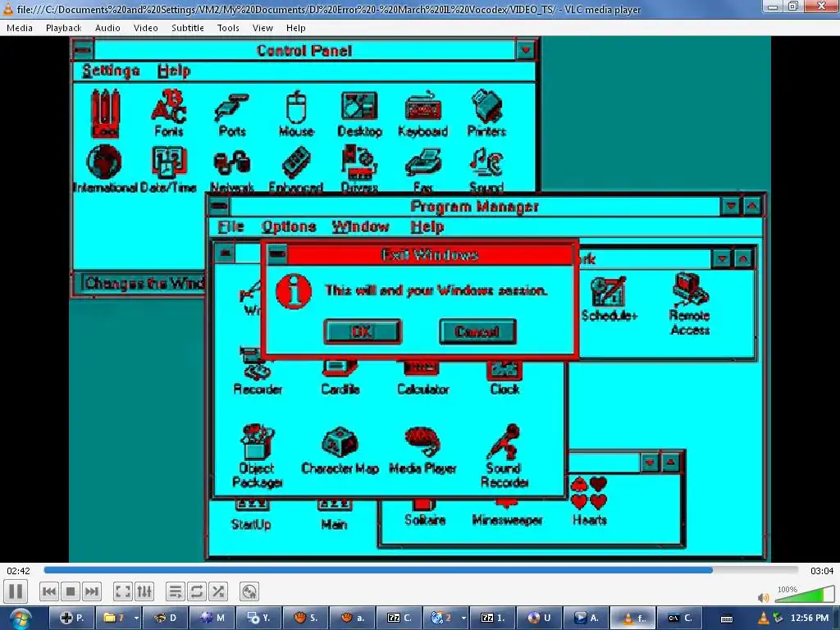Toggle VLC fullscreen mode
840x630 pixels.
tap(123, 592)
